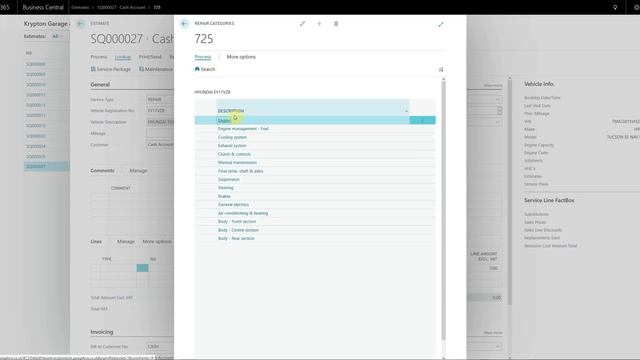Click the Maintenance action on Estimate page
The height and width of the screenshot is (360, 640).
[x=156, y=69]
